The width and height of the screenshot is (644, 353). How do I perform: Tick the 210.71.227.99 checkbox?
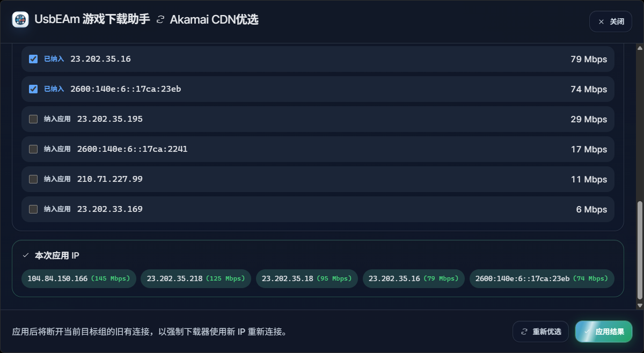click(x=33, y=179)
